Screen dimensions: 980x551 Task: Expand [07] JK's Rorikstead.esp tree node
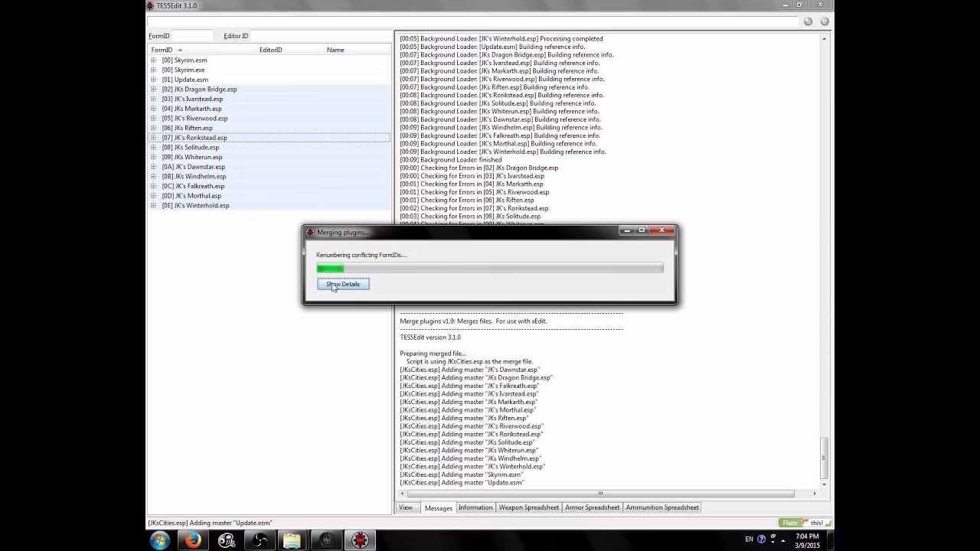pos(153,138)
